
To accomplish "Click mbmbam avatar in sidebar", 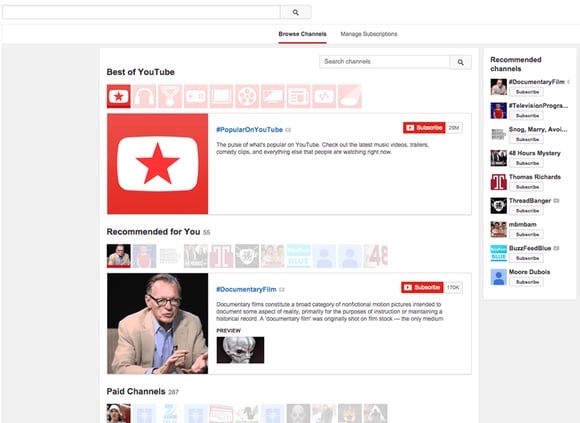I will [x=499, y=229].
